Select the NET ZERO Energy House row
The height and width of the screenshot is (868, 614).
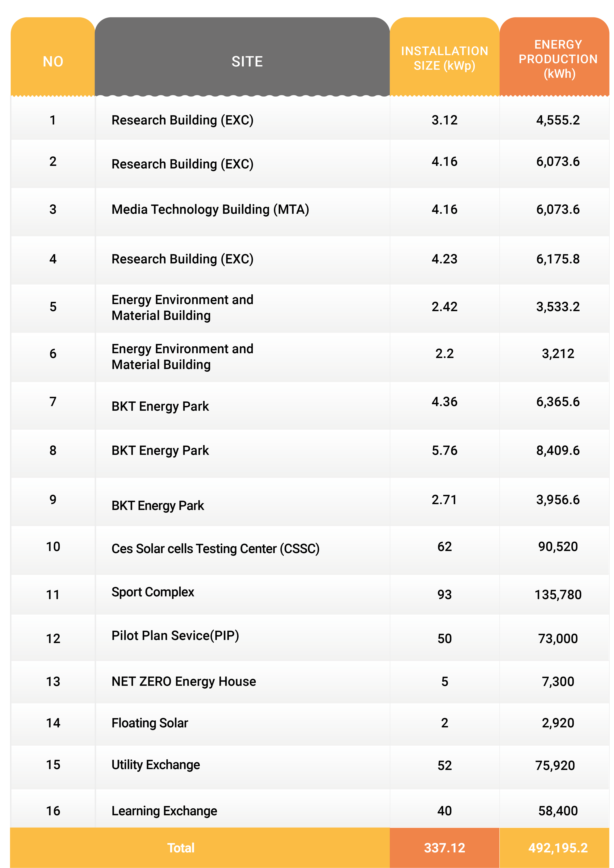[x=310, y=682]
